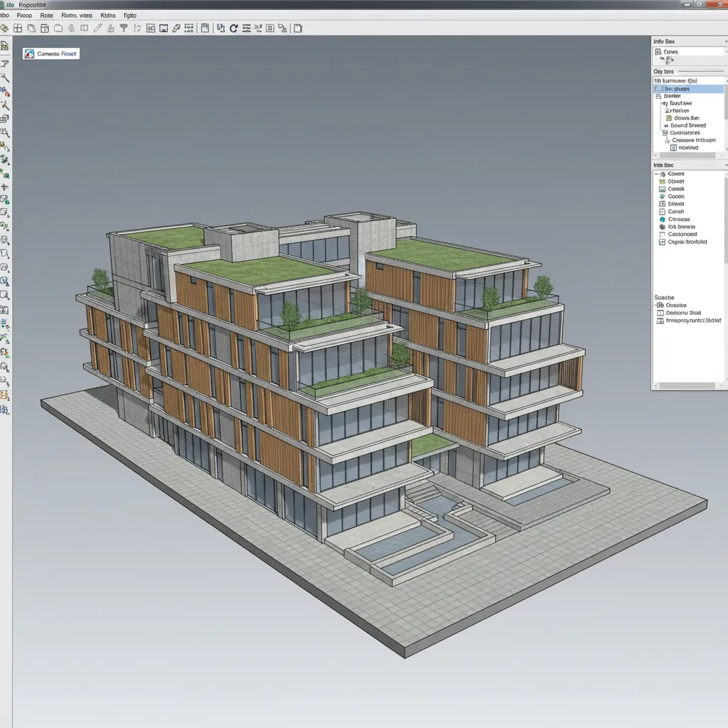
Task: Click the monitor-shaped icon in top toolbar
Action: click(x=164, y=28)
